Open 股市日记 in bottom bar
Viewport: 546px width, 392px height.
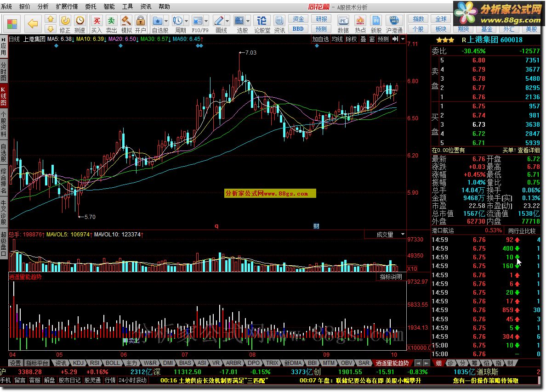pyautogui.click(x=69, y=380)
